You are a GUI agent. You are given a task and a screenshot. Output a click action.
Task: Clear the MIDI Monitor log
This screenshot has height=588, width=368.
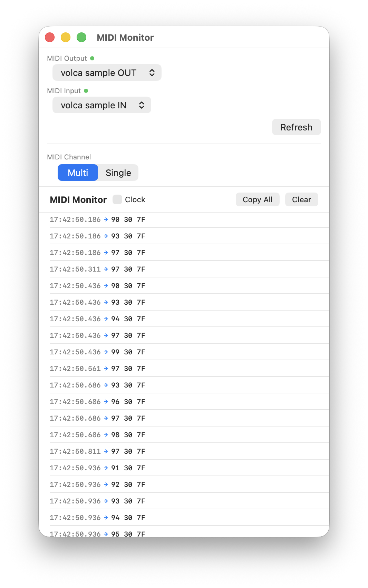(301, 199)
